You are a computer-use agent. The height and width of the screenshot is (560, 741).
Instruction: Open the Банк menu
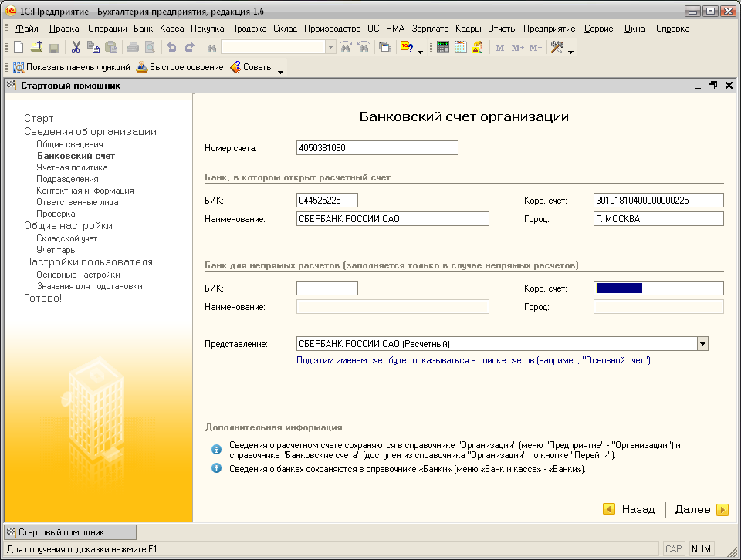(x=144, y=29)
